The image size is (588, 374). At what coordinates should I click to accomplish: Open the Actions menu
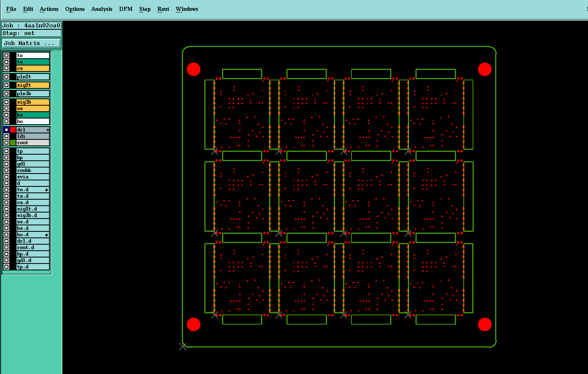click(x=49, y=9)
